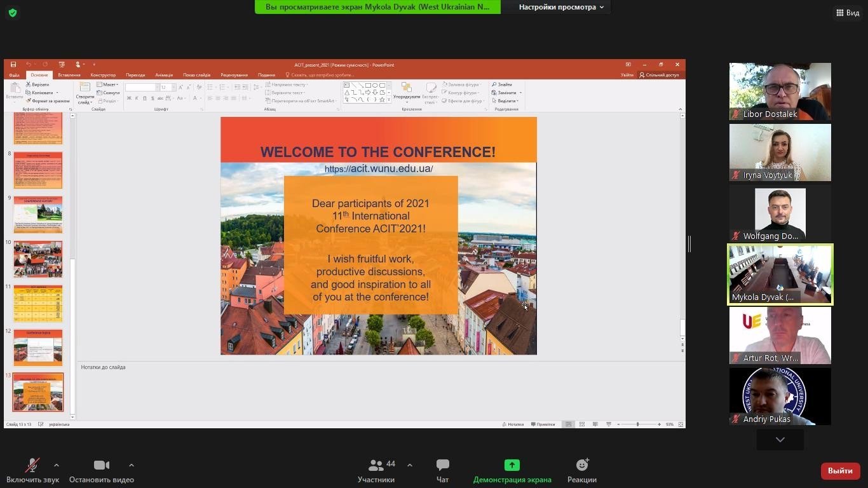The width and height of the screenshot is (868, 488).
Task: Open Виділити select dropdown
Action: click(505, 100)
